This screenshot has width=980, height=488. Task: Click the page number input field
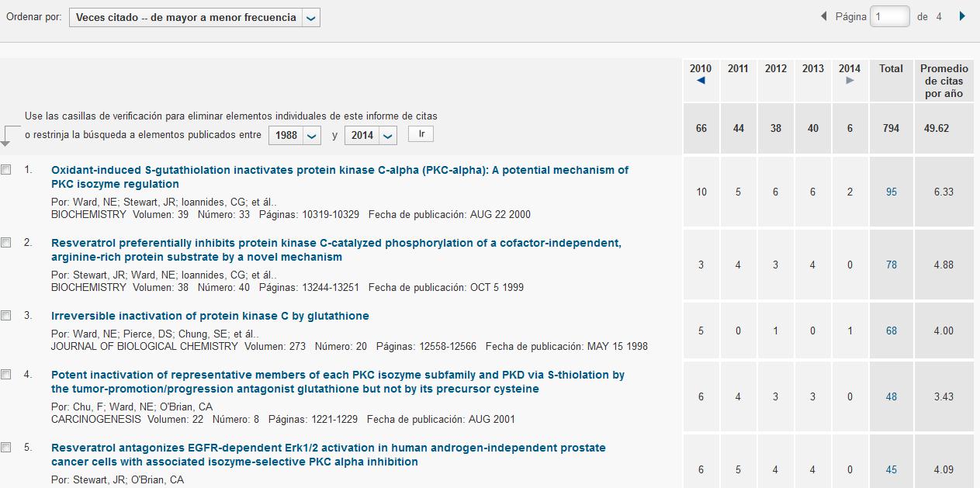coord(889,16)
